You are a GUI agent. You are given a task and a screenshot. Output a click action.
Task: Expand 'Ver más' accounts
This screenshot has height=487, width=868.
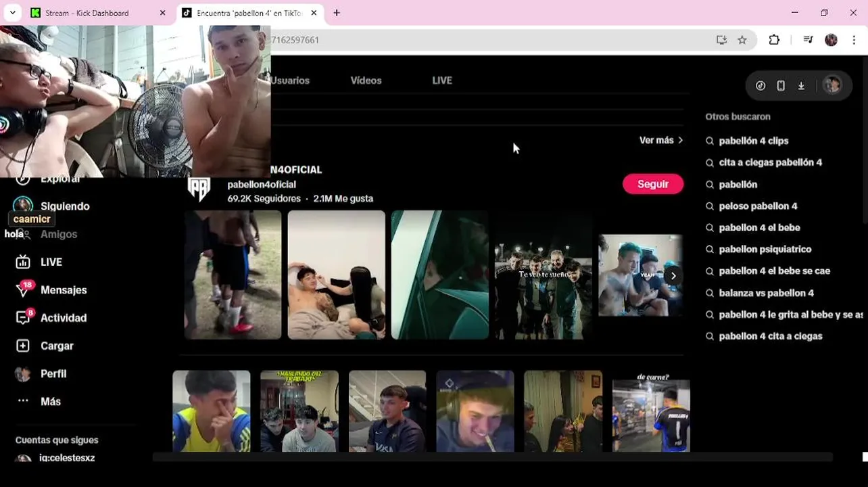[661, 140]
